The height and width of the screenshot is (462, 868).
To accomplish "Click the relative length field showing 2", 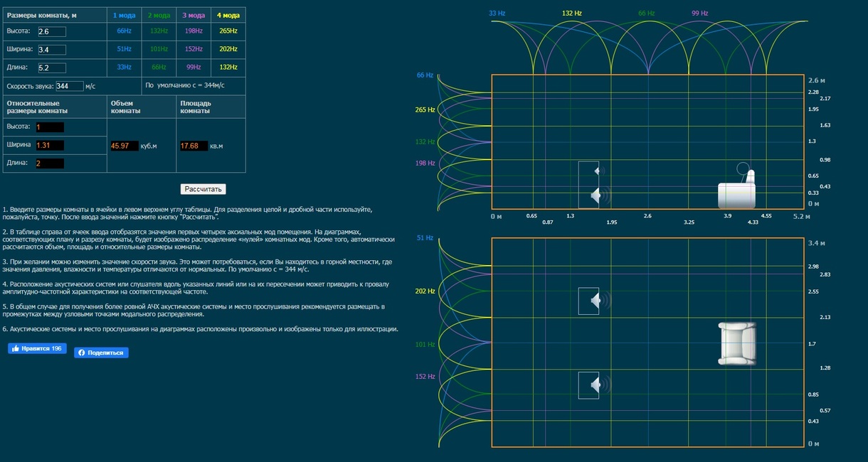I will pyautogui.click(x=49, y=163).
